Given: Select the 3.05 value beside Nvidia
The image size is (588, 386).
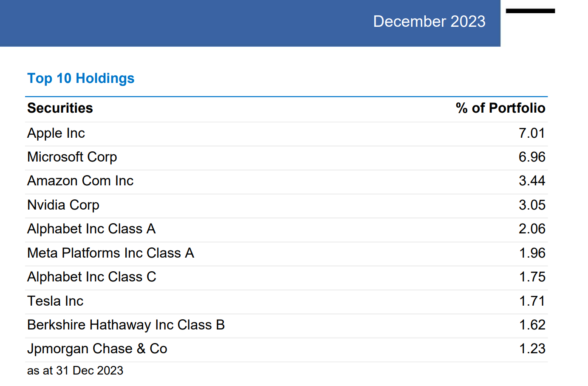Looking at the screenshot, I should point(531,205).
